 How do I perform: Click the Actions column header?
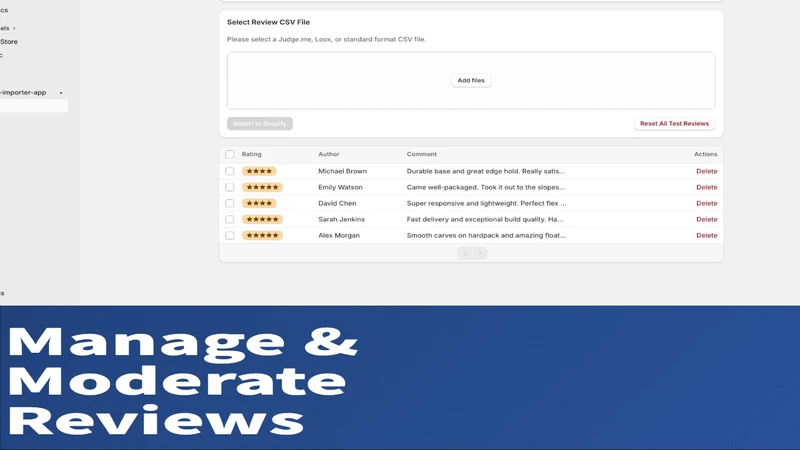706,154
